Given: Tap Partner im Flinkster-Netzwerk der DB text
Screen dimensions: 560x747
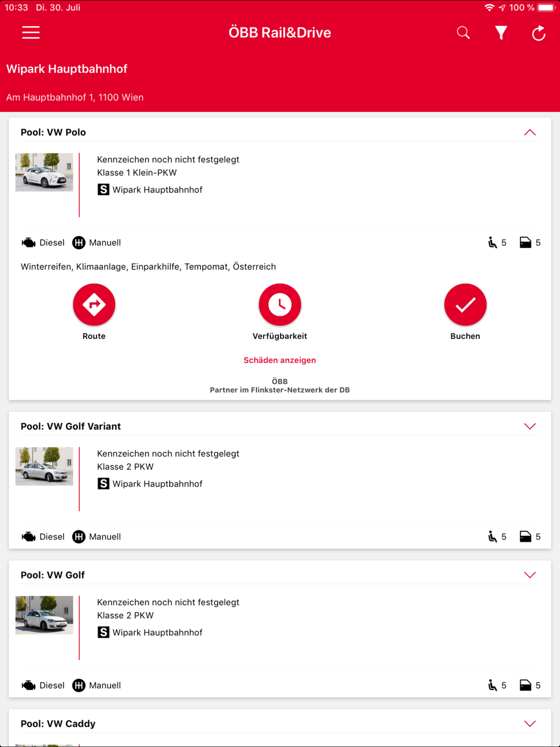Looking at the screenshot, I should (279, 390).
